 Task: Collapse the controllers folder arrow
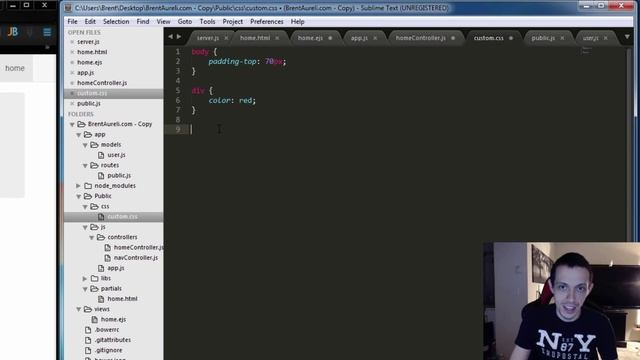coord(92,237)
